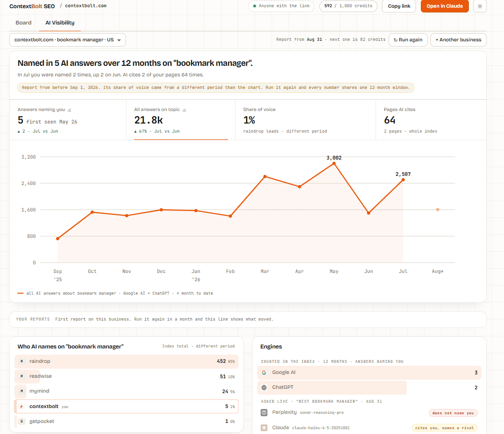Select the AI Visibility tab

pos(60,23)
